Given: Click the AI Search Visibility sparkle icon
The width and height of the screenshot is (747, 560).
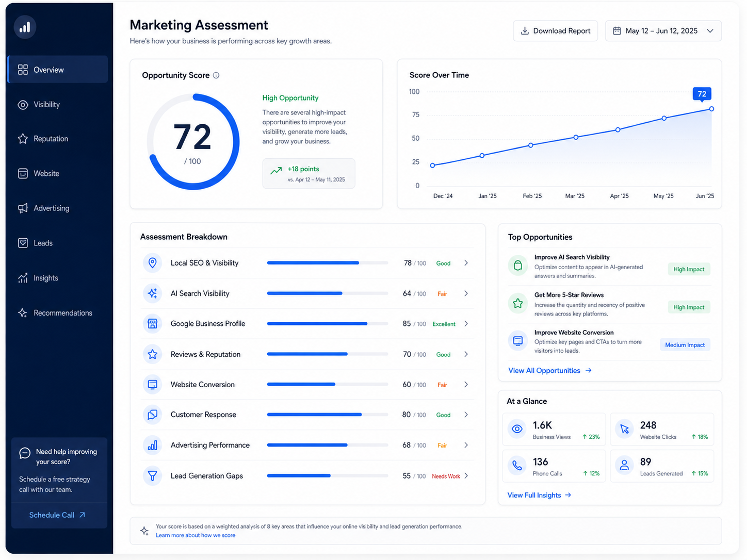Looking at the screenshot, I should coord(153,293).
